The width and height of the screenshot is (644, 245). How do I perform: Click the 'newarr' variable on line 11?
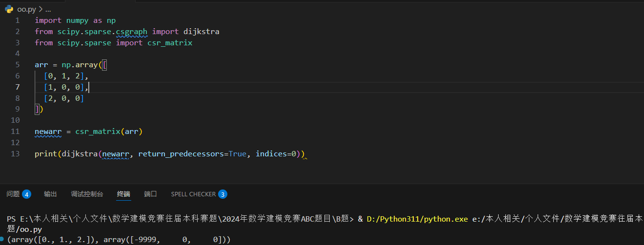pyautogui.click(x=48, y=132)
